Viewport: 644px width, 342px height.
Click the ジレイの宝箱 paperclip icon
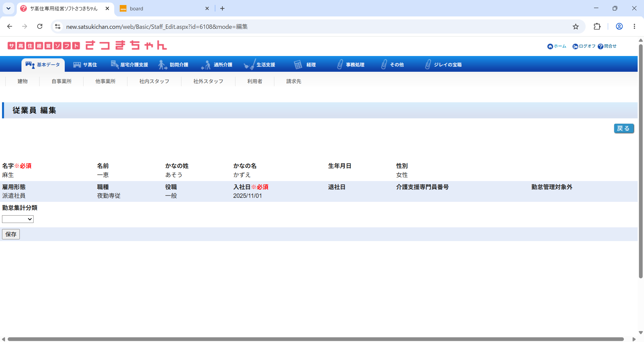428,64
